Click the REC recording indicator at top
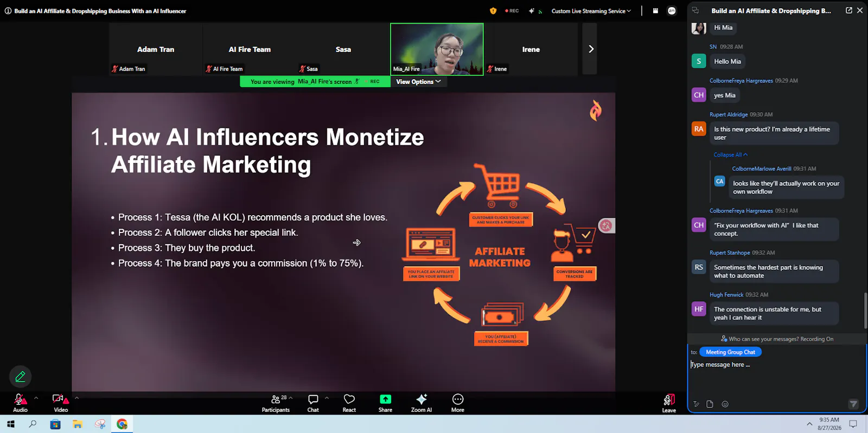The height and width of the screenshot is (433, 868). click(512, 11)
